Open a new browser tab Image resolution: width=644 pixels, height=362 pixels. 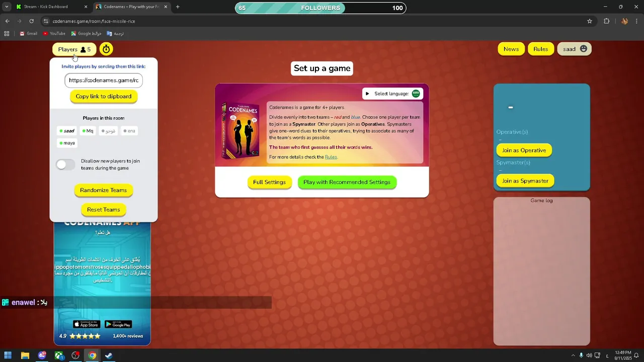pyautogui.click(x=178, y=7)
